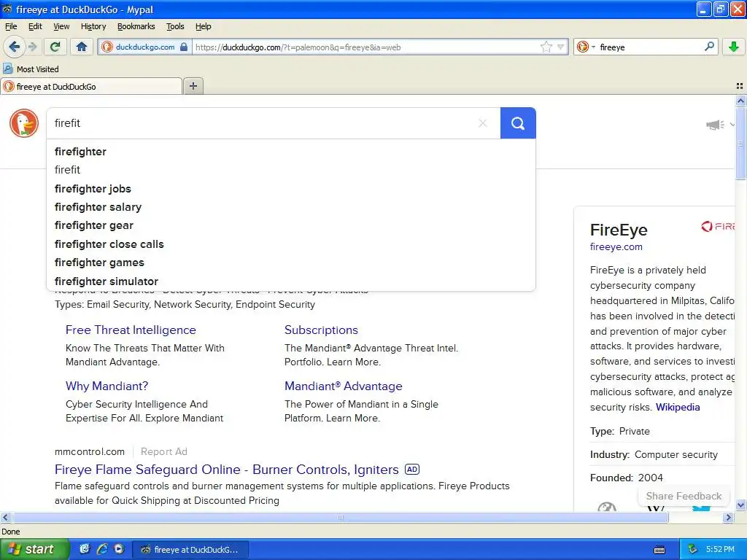Choose the suggestion 'firefit'

[x=290, y=170]
